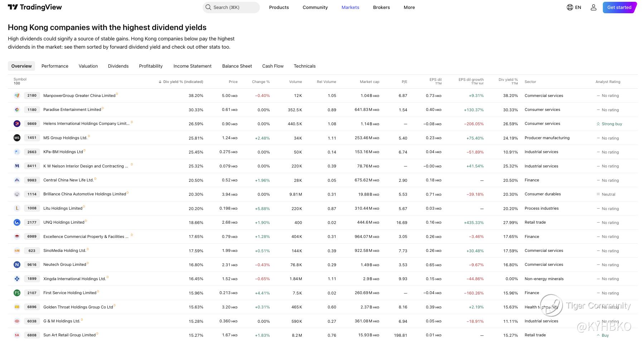Click the Helens International company logo

(17, 124)
